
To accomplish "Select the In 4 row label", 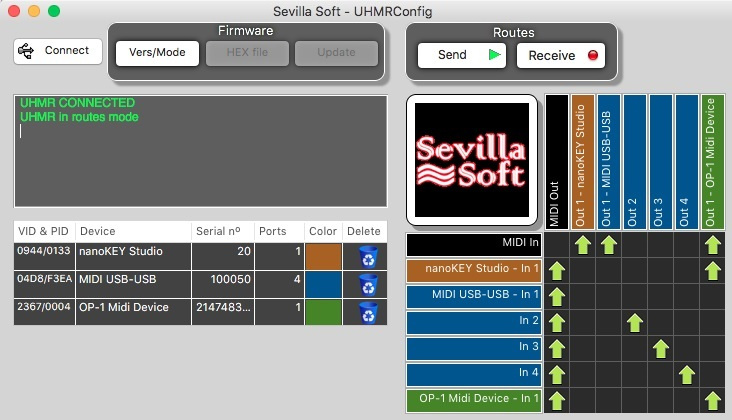I will 474,375.
